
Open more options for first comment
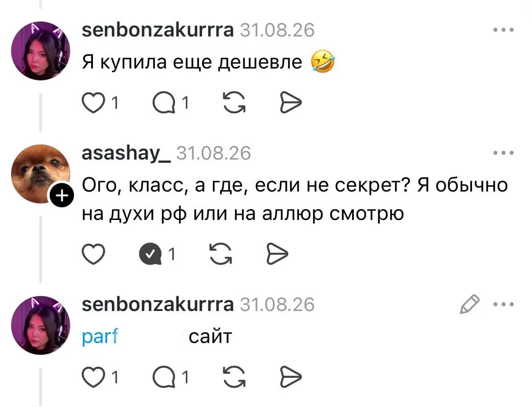[x=504, y=30]
